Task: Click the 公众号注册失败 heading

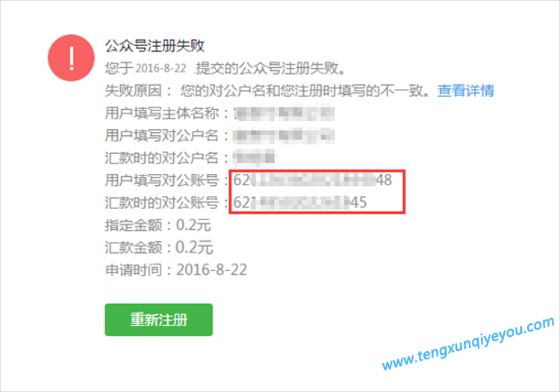Action: [x=155, y=46]
